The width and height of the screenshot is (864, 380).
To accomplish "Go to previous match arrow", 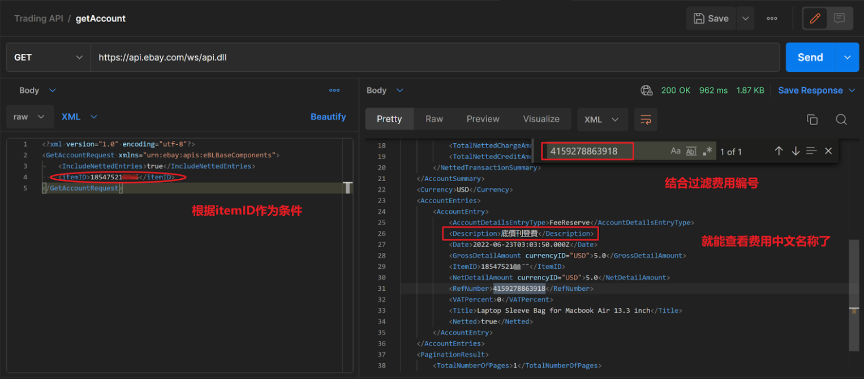I will tap(779, 151).
